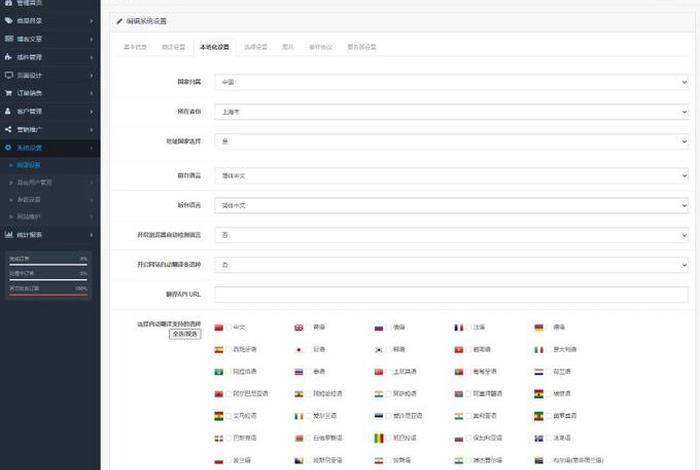Click the puzzle icon for 插件管理
The height and width of the screenshot is (470, 700).
coord(8,57)
